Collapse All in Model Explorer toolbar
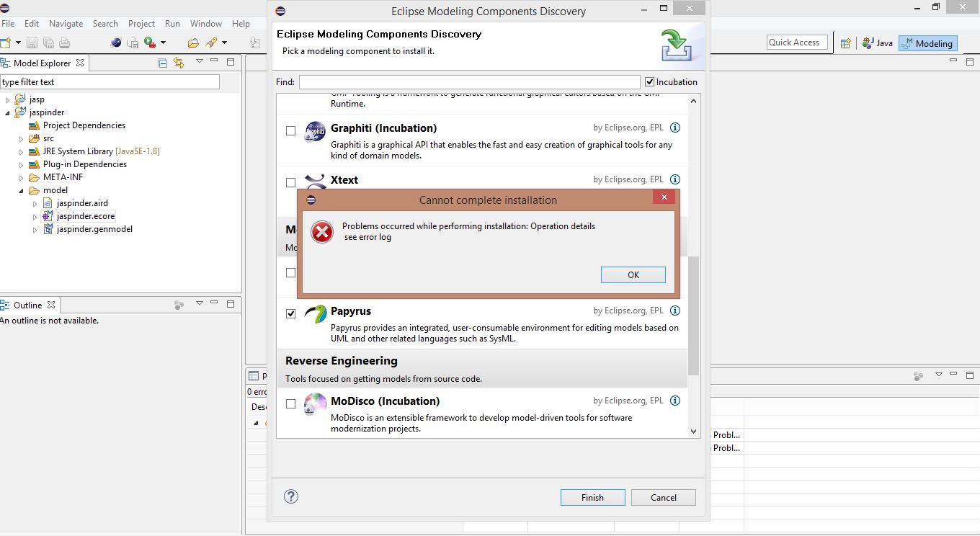This screenshot has height=536, width=980. (x=163, y=63)
